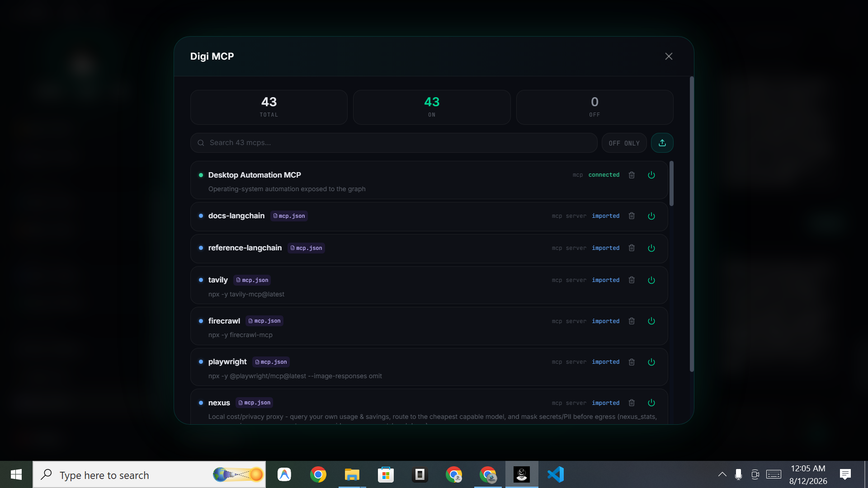868x488 pixels.
Task: Click 'npx -y firecrawl-mcp' command text
Action: coord(241,335)
